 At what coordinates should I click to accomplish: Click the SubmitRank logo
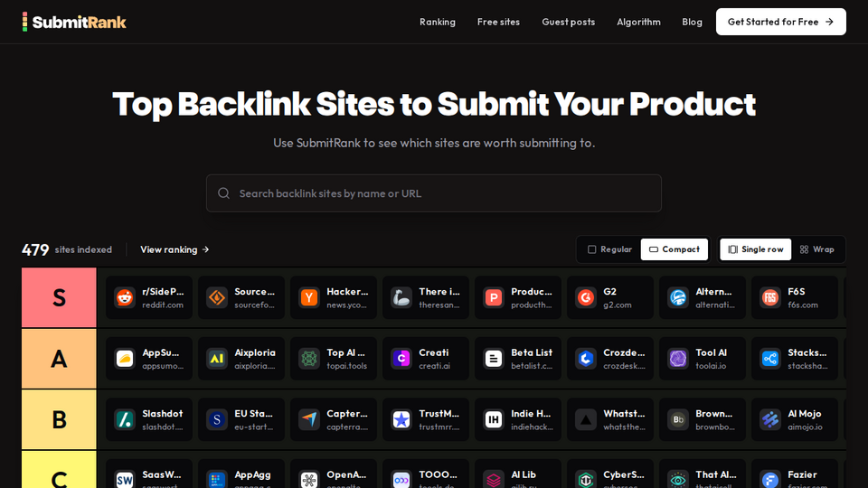click(74, 22)
